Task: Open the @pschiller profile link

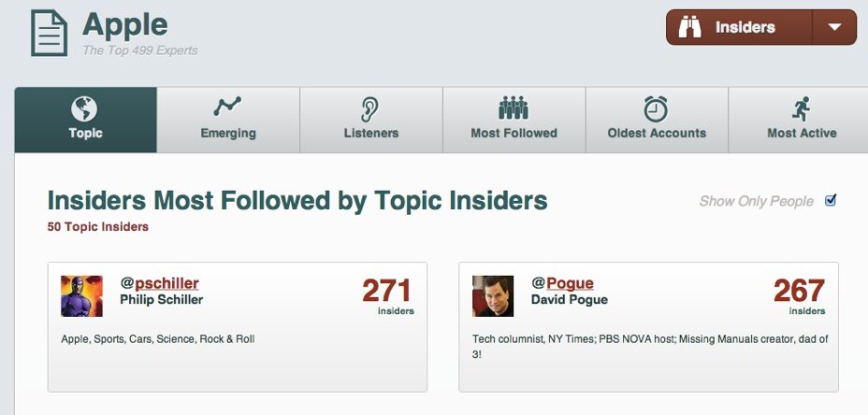Action: (x=159, y=283)
